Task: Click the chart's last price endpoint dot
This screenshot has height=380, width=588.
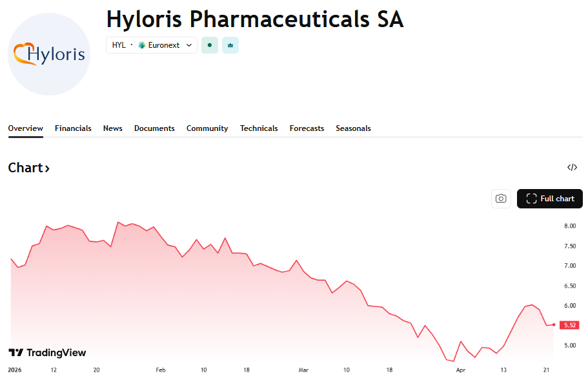Action: pyautogui.click(x=554, y=325)
